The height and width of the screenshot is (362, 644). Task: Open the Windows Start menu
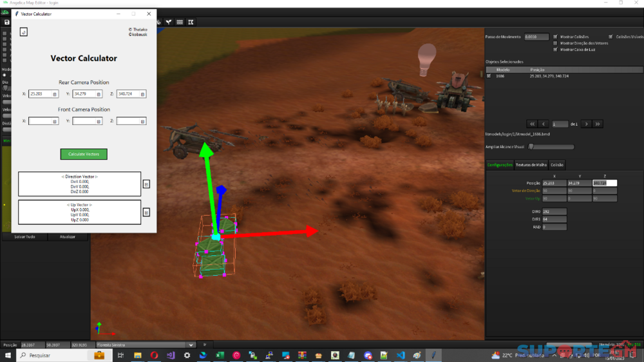coord(8,355)
